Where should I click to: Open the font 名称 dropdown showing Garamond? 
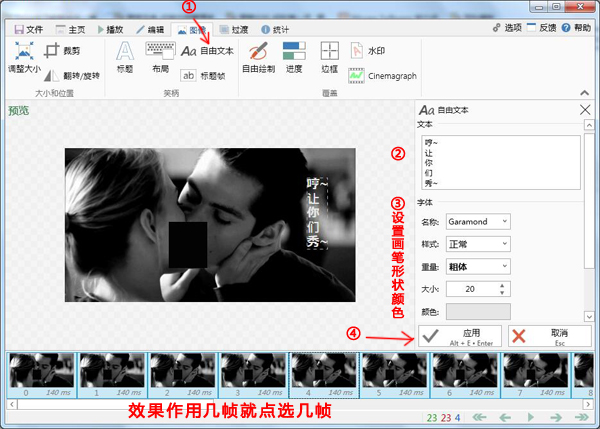(x=478, y=222)
